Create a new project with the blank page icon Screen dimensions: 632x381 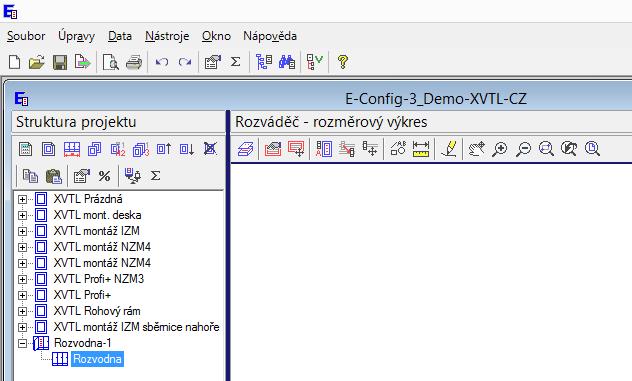[x=15, y=62]
